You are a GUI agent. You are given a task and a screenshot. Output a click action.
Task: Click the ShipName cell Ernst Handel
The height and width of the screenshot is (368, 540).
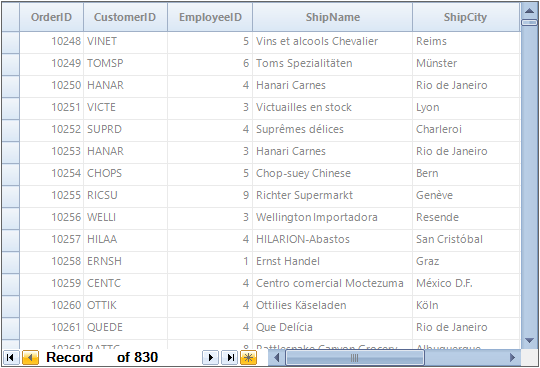pyautogui.click(x=332, y=262)
